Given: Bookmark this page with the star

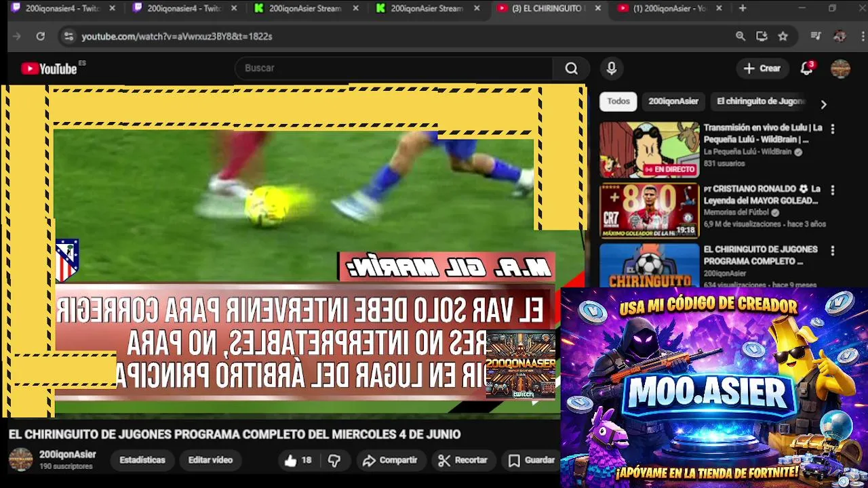Looking at the screenshot, I should (783, 37).
